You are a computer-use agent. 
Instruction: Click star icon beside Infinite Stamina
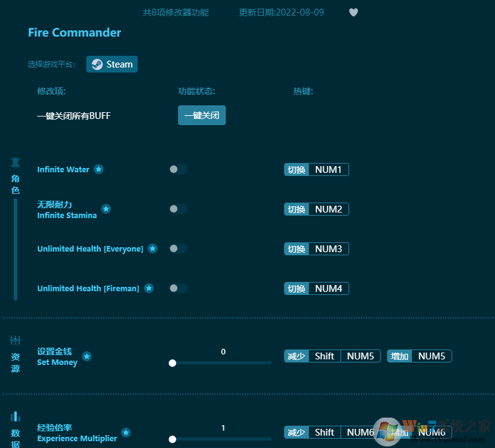pos(106,209)
